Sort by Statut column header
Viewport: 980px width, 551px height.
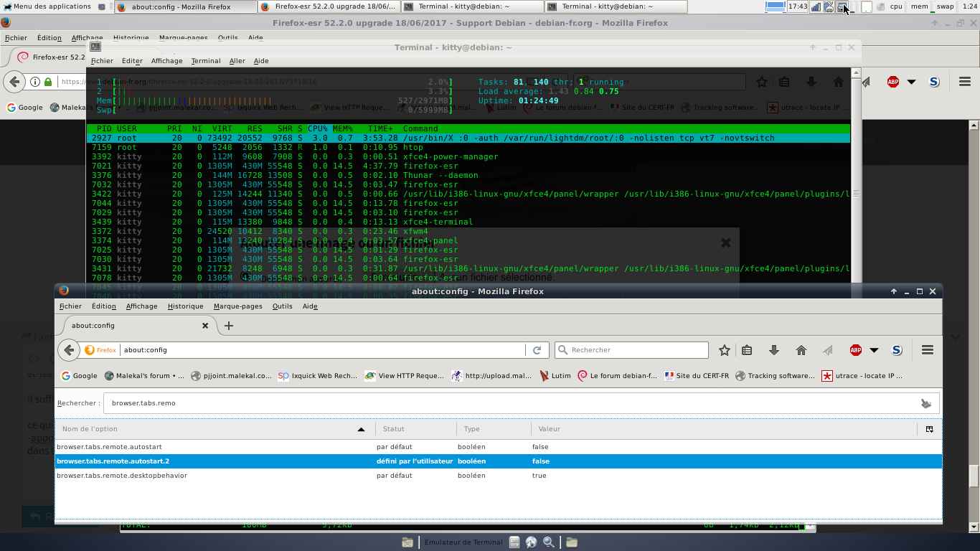415,429
